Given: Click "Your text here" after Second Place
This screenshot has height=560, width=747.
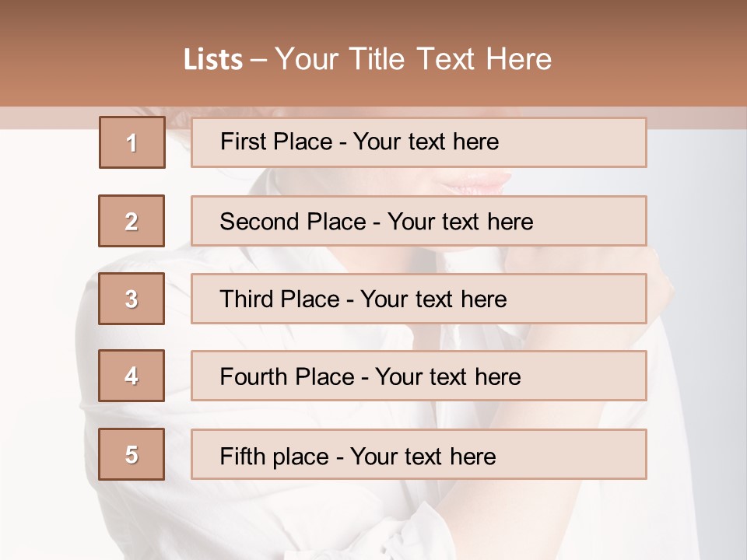Looking at the screenshot, I should [460, 222].
